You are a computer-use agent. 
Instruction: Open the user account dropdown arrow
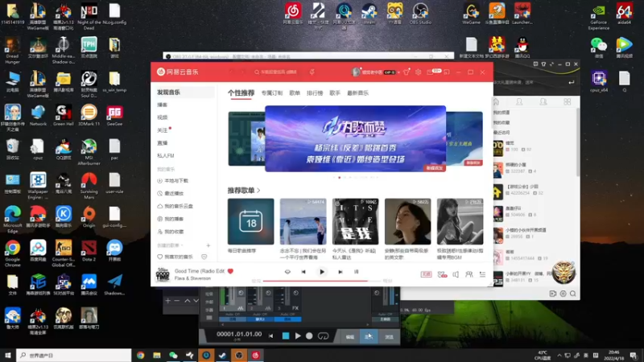coord(398,72)
